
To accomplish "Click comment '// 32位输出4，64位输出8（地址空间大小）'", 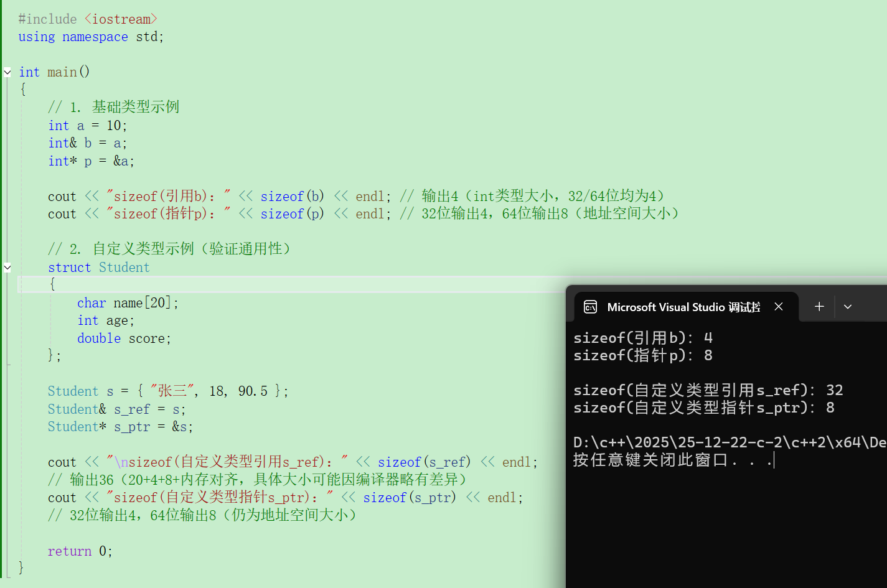I will click(540, 214).
